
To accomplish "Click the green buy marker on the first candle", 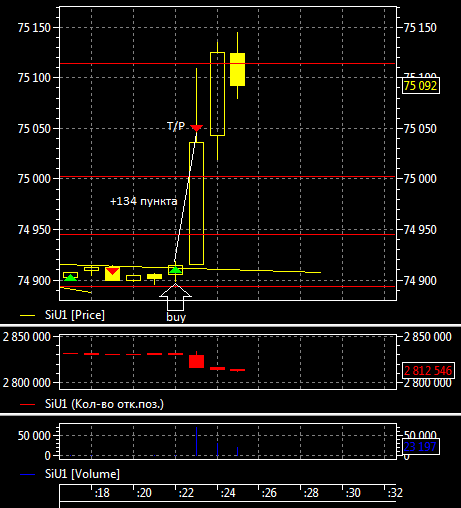I will (x=70, y=277).
